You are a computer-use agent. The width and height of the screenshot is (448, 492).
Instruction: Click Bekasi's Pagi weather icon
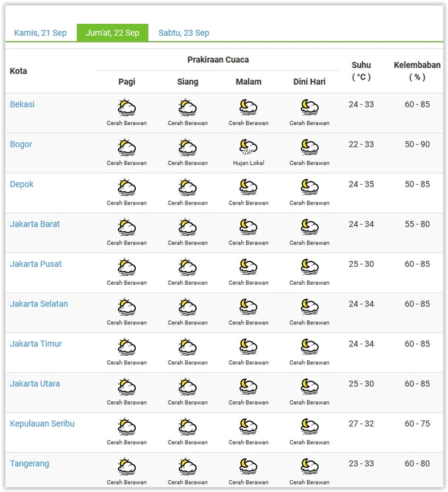[x=127, y=107]
